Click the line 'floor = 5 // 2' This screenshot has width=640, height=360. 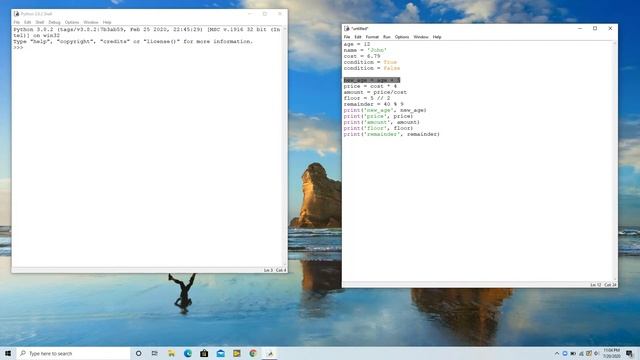367,98
